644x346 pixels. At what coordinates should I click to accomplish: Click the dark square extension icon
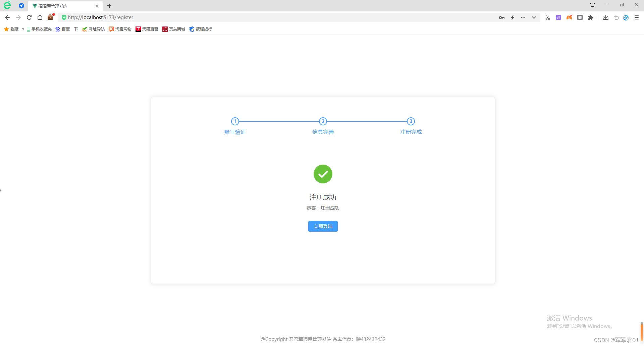click(x=580, y=17)
